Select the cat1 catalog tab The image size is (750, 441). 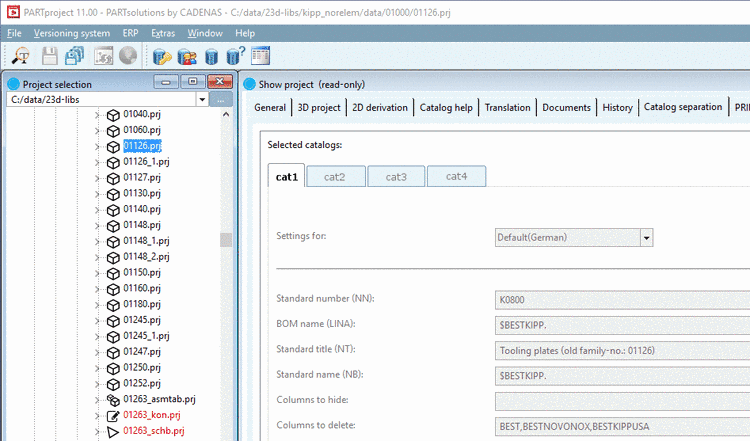[x=287, y=176]
